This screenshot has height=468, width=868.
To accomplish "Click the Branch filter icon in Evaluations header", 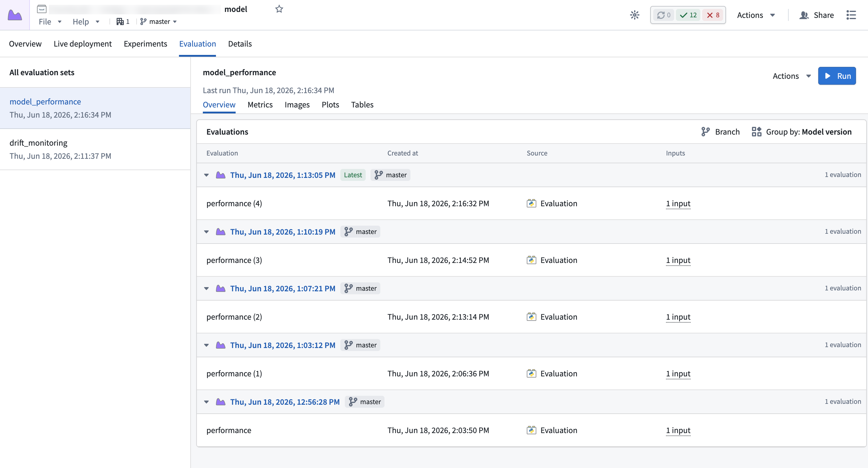I will [x=705, y=132].
